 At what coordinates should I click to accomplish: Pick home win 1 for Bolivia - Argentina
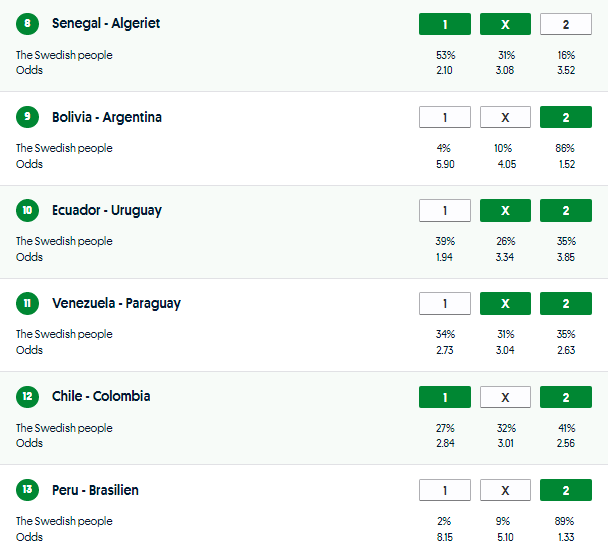tap(445, 117)
